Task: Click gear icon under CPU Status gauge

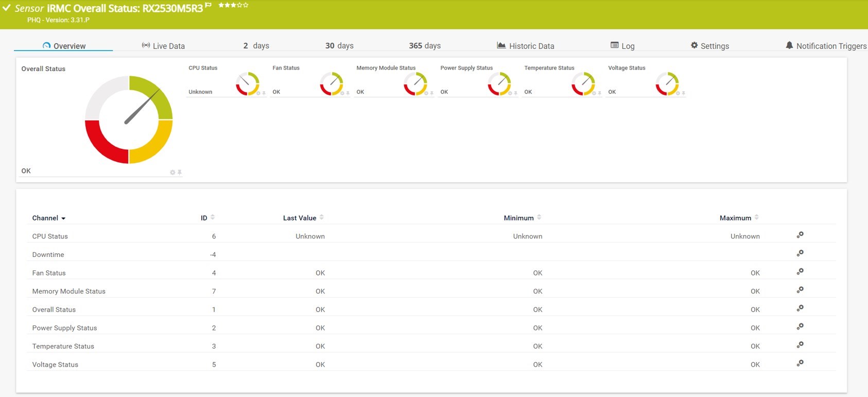Action: 258,93
